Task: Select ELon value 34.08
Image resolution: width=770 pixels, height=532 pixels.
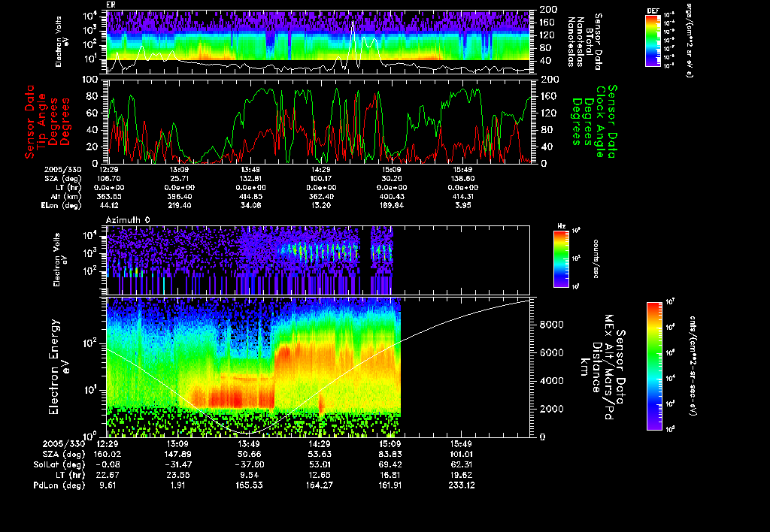Action: click(x=250, y=205)
